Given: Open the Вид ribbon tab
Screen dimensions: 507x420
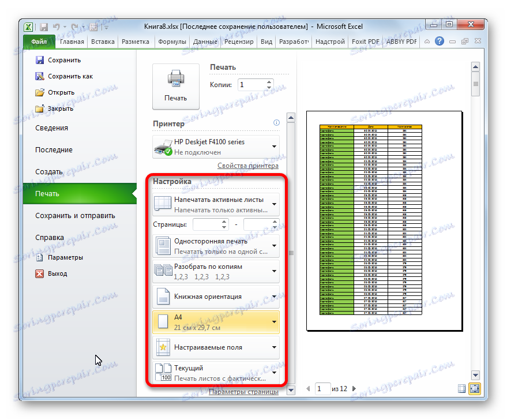Looking at the screenshot, I should pos(266,42).
